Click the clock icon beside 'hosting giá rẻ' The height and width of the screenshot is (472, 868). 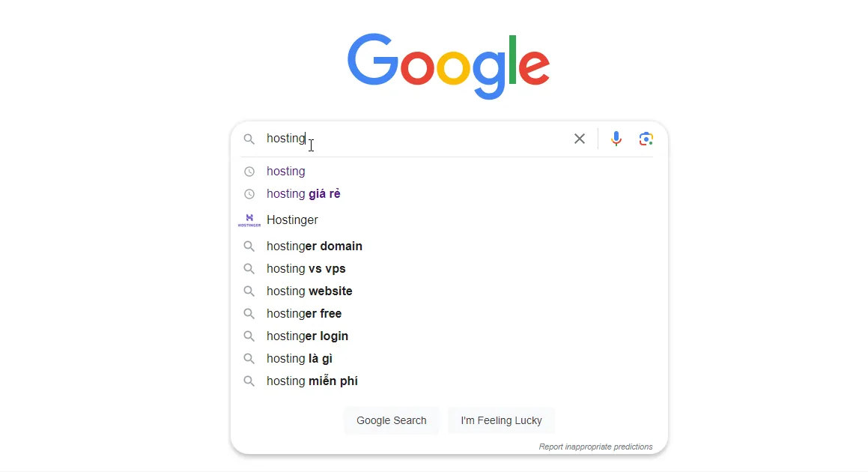click(x=249, y=193)
